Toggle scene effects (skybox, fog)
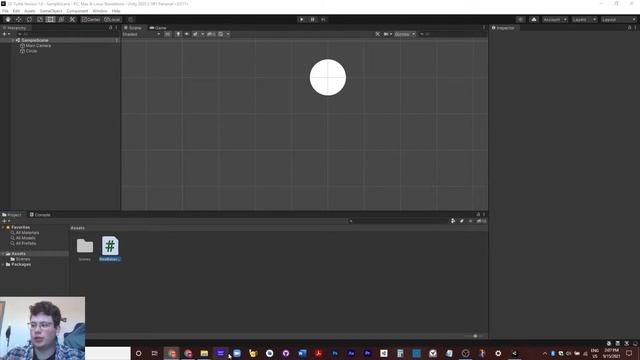 pyautogui.click(x=196, y=34)
